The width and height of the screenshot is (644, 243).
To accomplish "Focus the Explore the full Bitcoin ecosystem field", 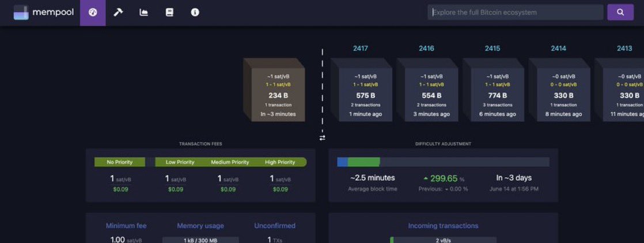I will 516,12.
